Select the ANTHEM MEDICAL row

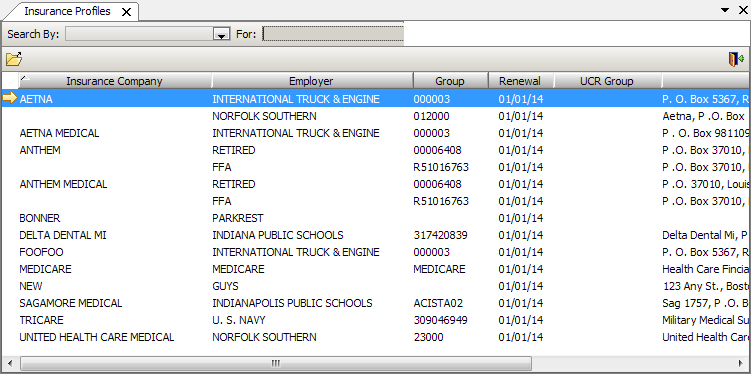pos(376,184)
